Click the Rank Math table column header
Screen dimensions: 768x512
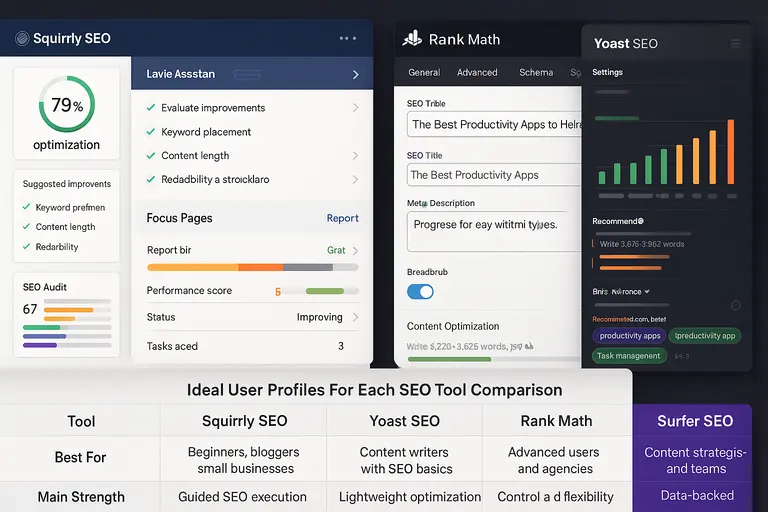tap(556, 421)
